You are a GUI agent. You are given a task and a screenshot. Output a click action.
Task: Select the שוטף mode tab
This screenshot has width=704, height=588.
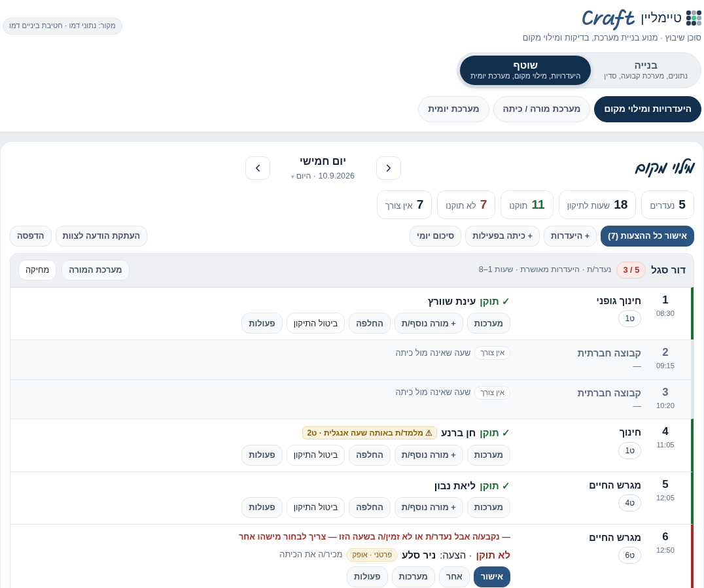[525, 70]
